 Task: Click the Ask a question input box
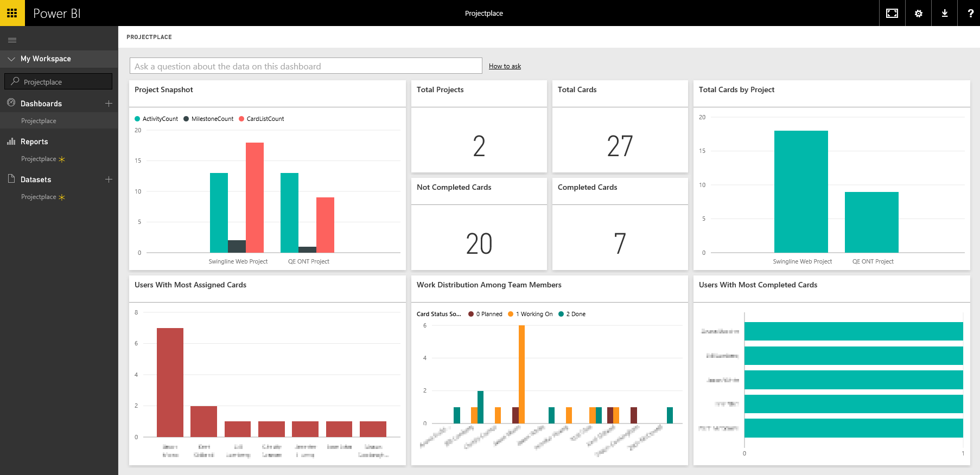pyautogui.click(x=306, y=66)
